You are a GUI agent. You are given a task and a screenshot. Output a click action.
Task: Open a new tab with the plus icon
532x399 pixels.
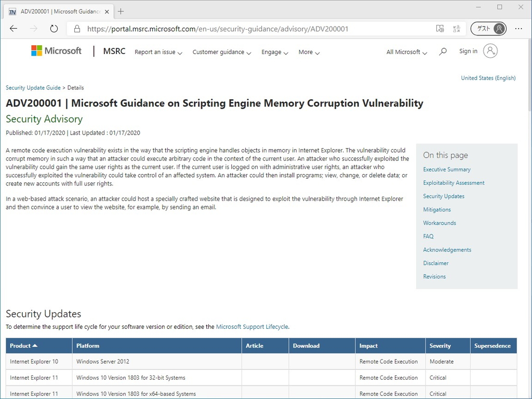point(122,11)
